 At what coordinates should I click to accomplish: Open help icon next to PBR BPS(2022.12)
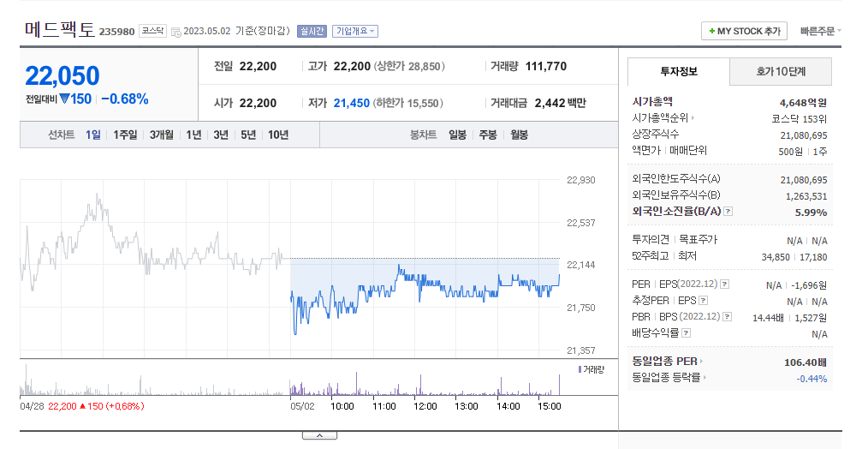click(x=728, y=316)
